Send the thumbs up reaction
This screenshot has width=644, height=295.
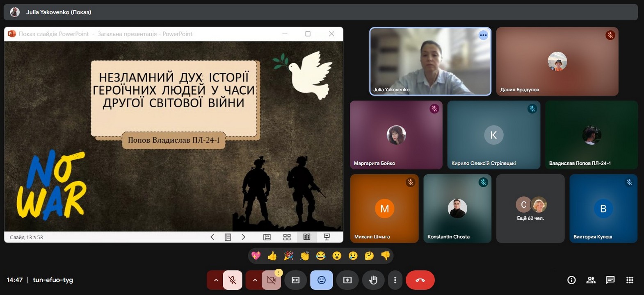272,256
